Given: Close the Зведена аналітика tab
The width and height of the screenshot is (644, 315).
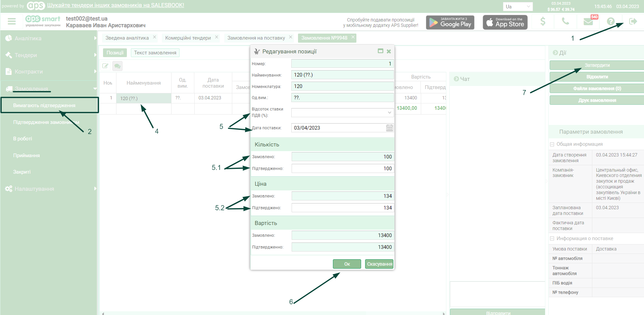Looking at the screenshot, I should [154, 37].
